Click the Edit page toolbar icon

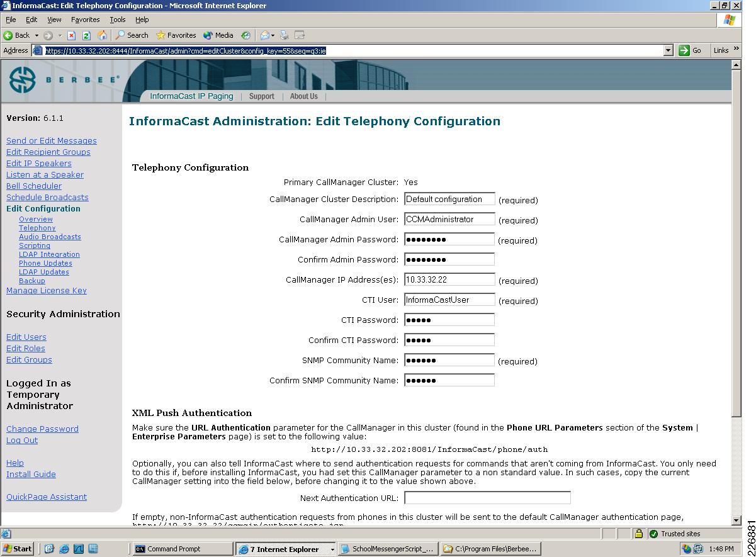tap(300, 35)
